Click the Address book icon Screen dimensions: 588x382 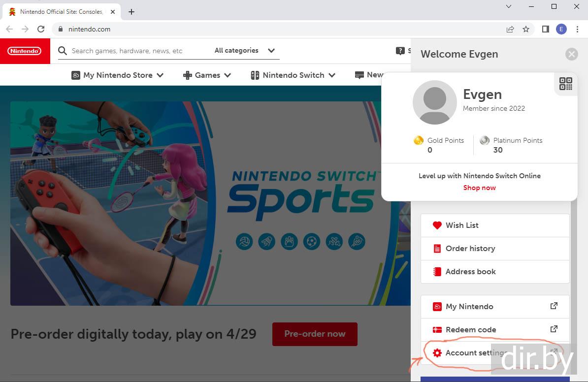(437, 272)
